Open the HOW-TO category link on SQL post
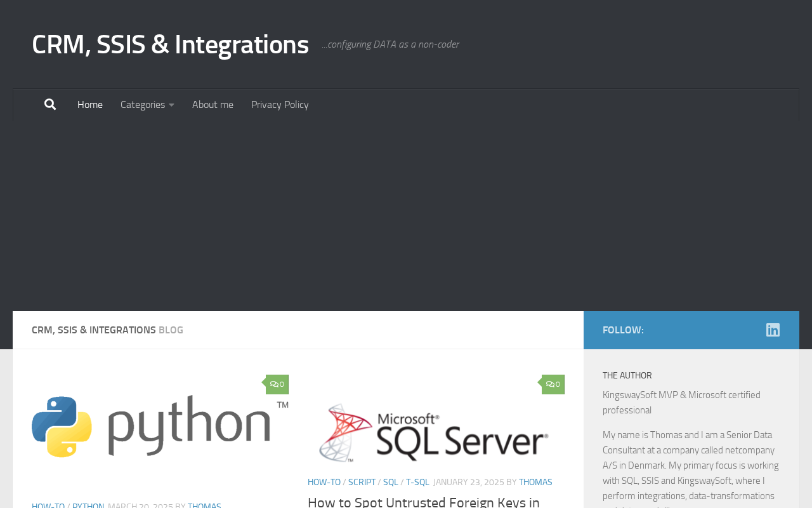Screen dimensions: 812x508 coord(324,482)
